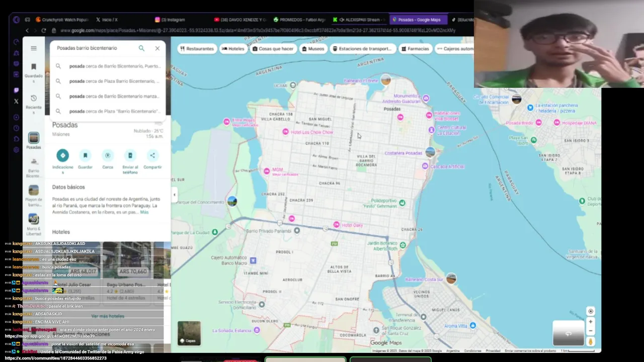Expand the description with Más link

click(x=144, y=212)
